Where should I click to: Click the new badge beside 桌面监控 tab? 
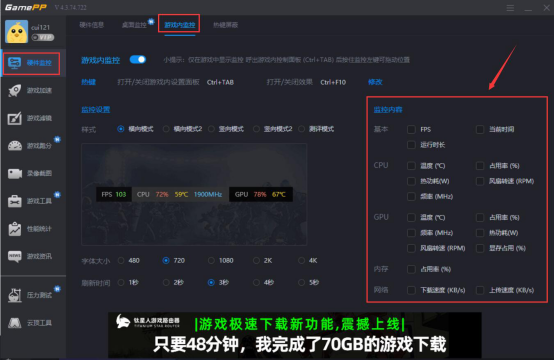pos(151,22)
